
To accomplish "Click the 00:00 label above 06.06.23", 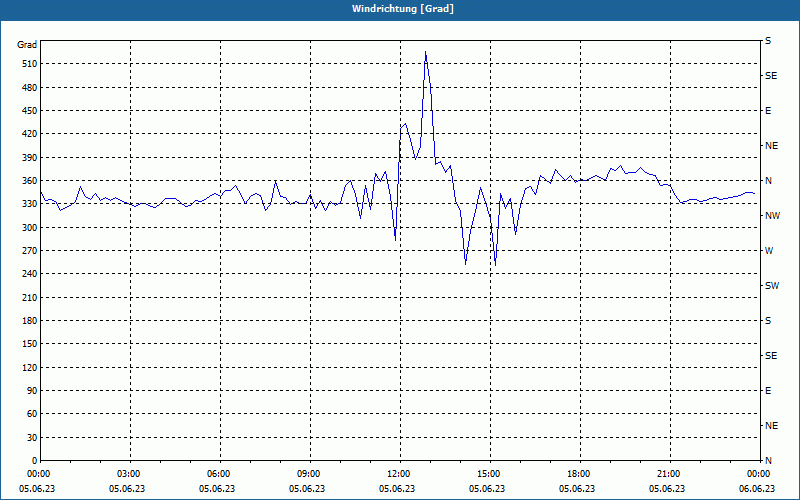I will [757, 473].
